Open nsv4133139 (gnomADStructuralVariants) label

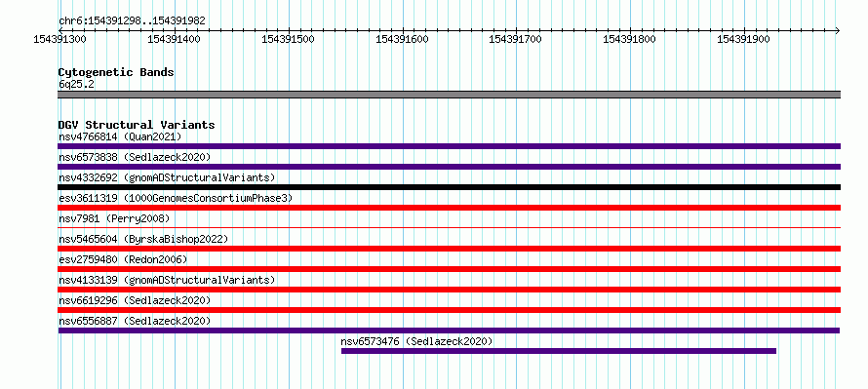pyautogui.click(x=167, y=280)
